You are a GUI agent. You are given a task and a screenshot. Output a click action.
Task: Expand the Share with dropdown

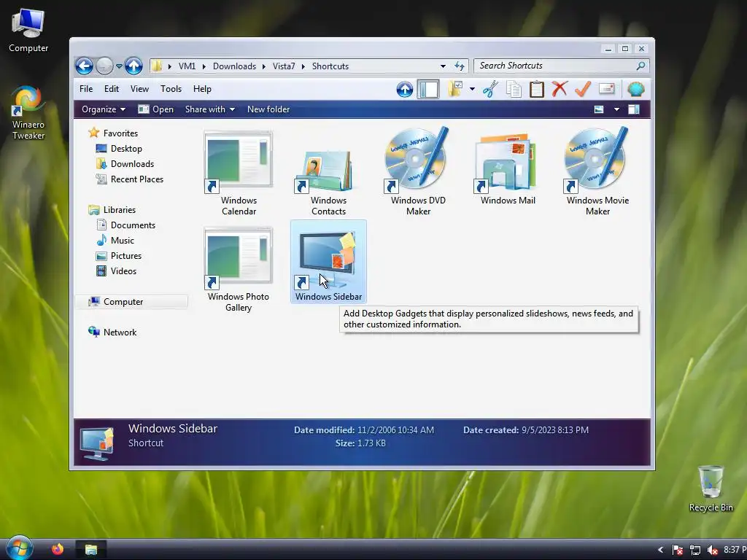(x=210, y=109)
